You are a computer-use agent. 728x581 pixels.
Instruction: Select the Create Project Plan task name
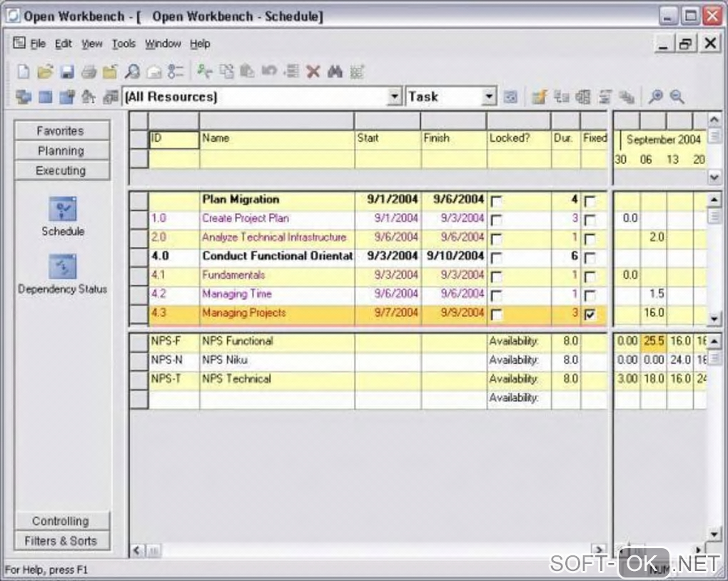pos(245,218)
